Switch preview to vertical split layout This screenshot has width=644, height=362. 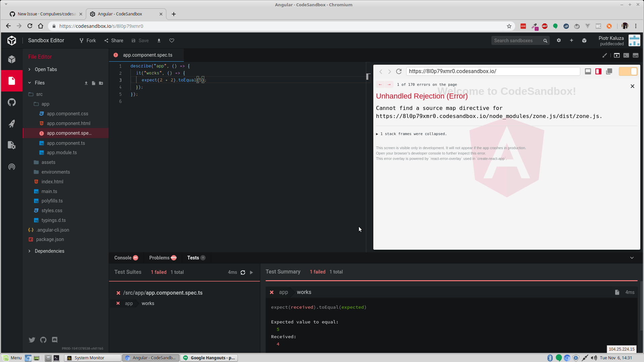tap(598, 71)
